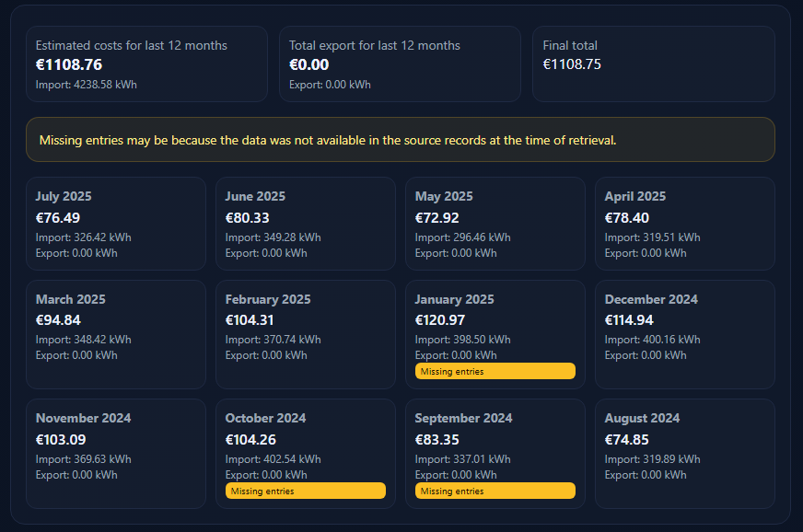The image size is (803, 532).
Task: Select the June 2025 cost card
Action: click(305, 224)
